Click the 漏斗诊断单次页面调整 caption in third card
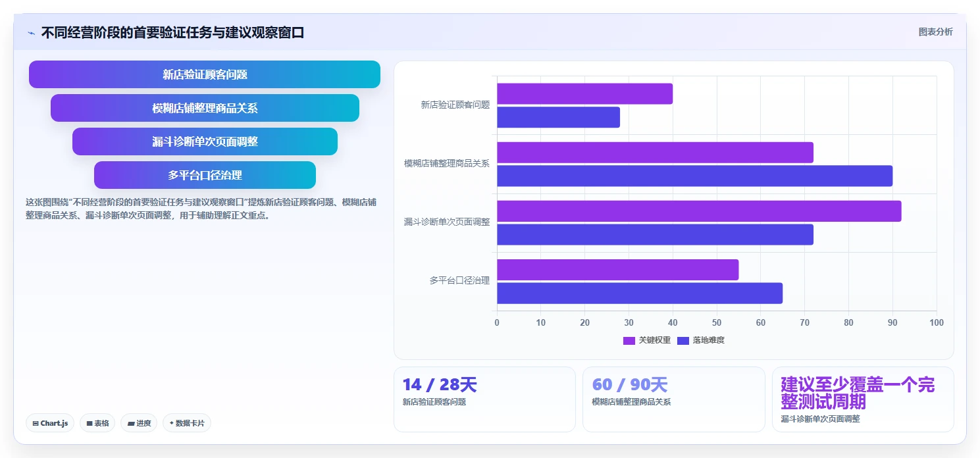980x458 pixels. click(820, 419)
